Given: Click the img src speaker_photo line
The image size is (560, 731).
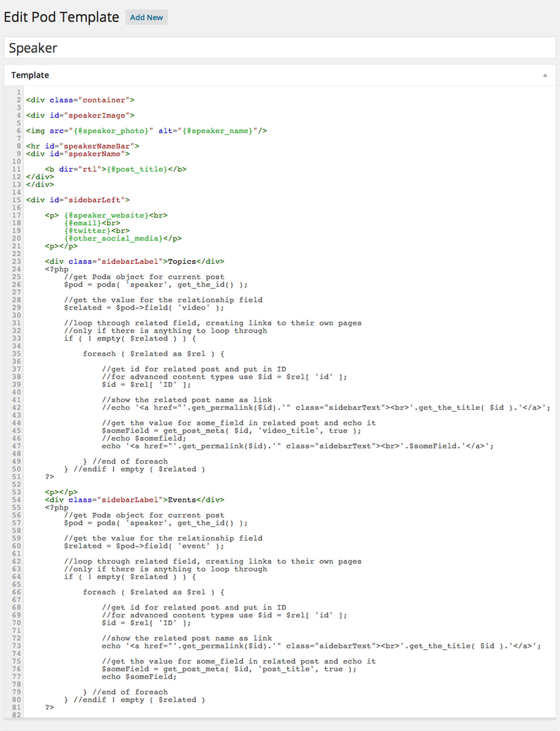Looking at the screenshot, I should pyautogui.click(x=146, y=131).
